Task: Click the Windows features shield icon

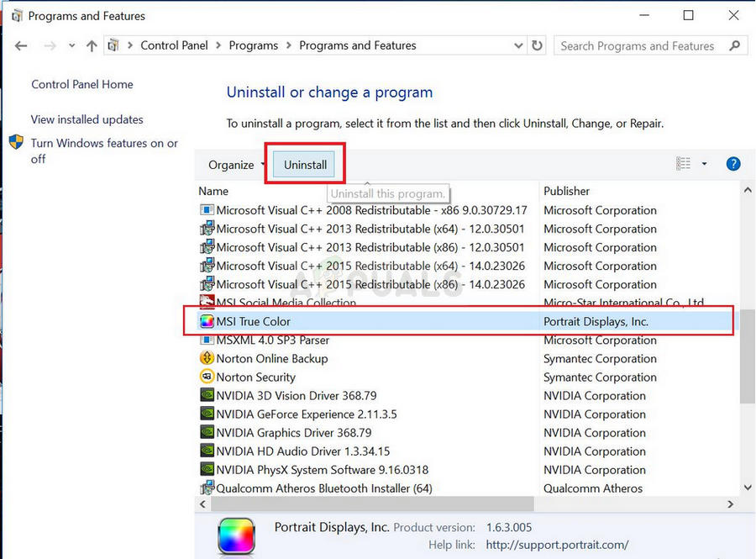Action: click(x=17, y=142)
